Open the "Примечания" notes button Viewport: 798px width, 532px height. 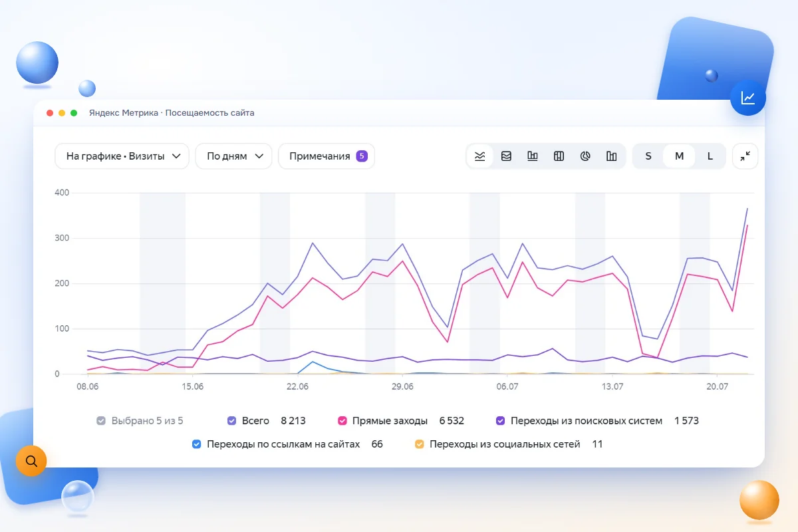point(327,156)
